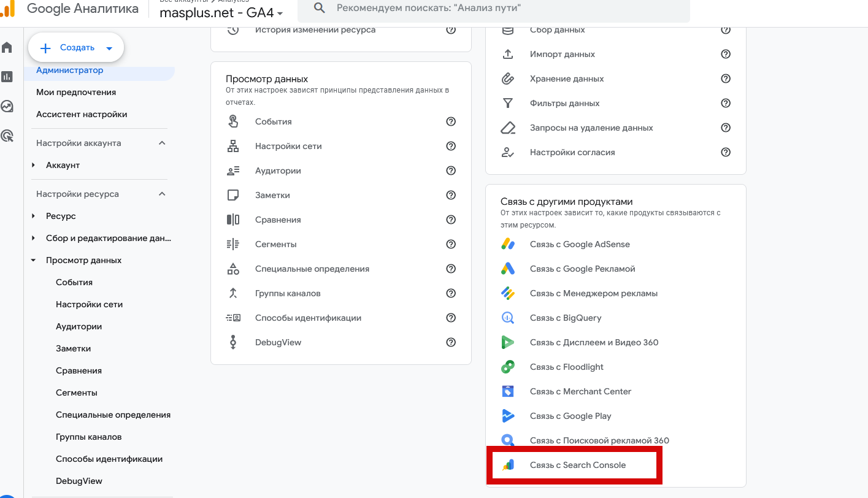Open Связь с Google Play
The image size is (868, 498).
point(570,416)
